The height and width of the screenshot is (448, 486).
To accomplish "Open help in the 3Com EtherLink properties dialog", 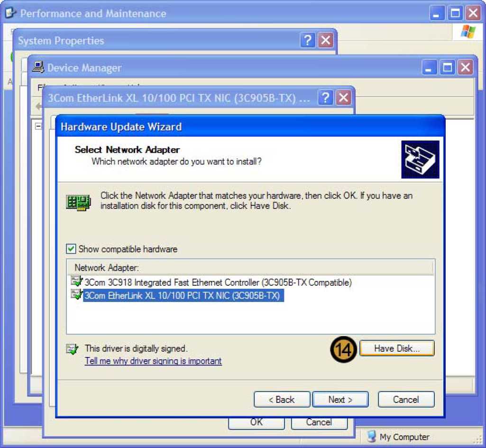I will [325, 98].
